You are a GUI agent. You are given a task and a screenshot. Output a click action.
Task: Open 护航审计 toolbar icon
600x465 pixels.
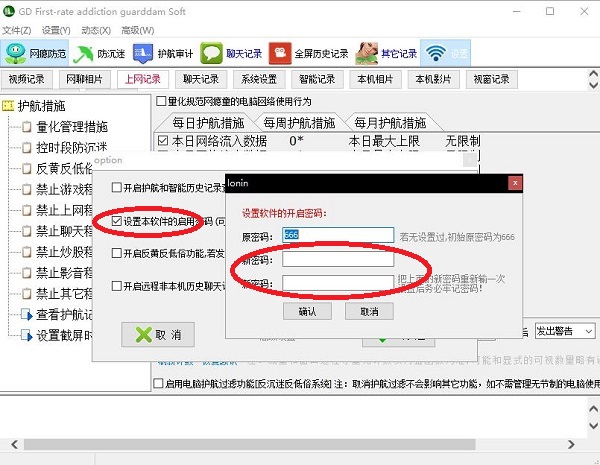pos(145,53)
